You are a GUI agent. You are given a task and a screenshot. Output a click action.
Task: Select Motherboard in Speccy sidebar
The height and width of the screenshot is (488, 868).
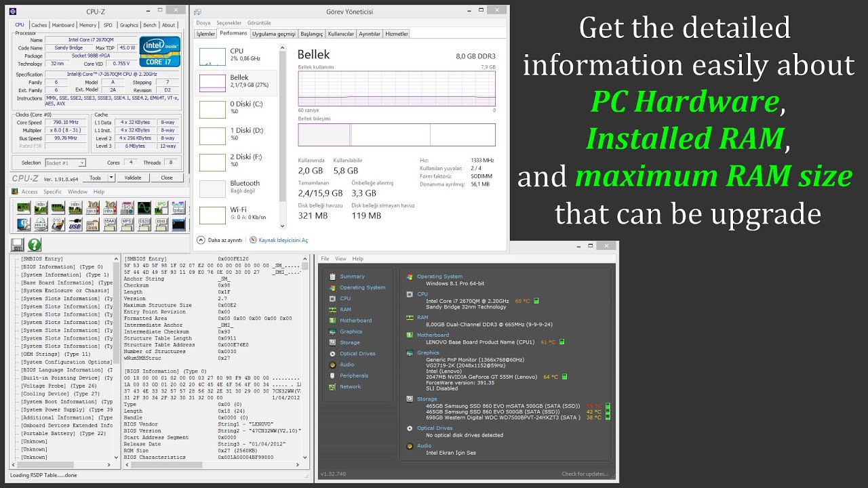click(355, 321)
